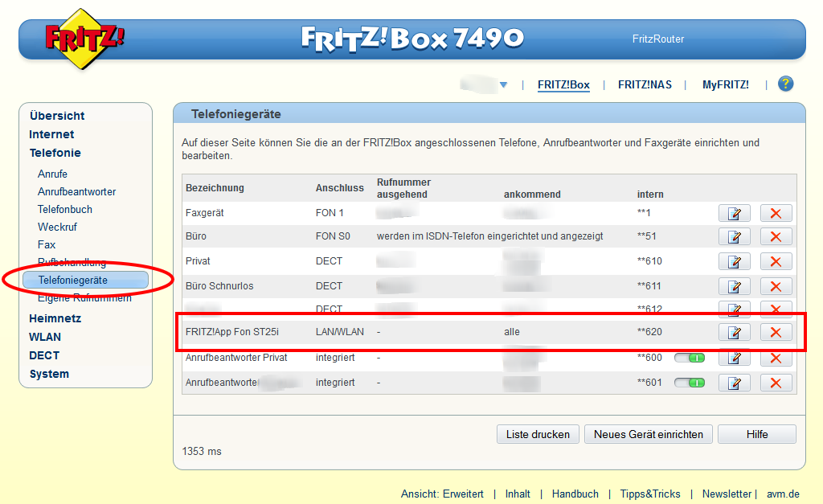Click the Hilfe button

click(x=757, y=434)
